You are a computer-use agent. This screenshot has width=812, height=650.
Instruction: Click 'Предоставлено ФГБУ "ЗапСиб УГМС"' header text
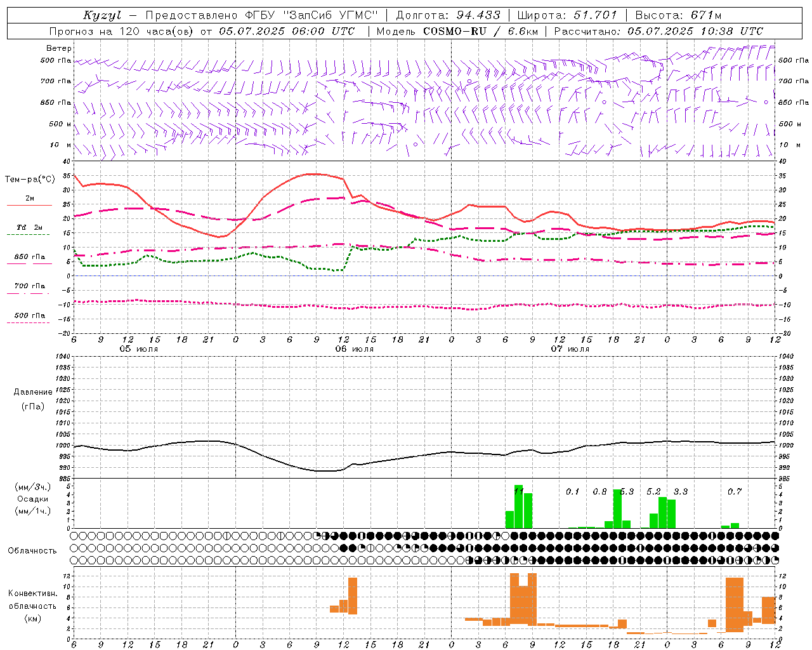(x=261, y=15)
